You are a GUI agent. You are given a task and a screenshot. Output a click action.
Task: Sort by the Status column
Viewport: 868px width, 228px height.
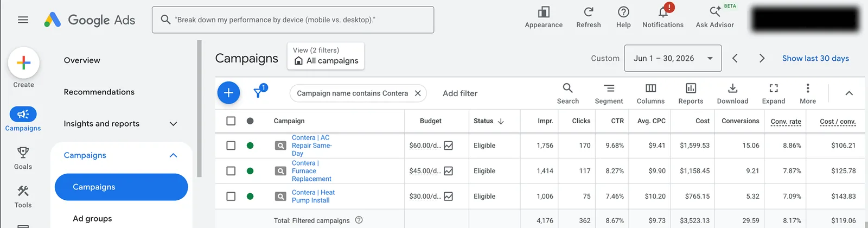(489, 121)
